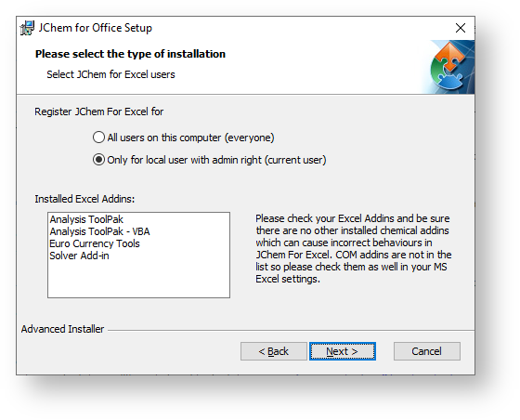This screenshot has width=520, height=420.
Task: Click the 'Installed Excel Addins:' label
Action: (x=84, y=199)
